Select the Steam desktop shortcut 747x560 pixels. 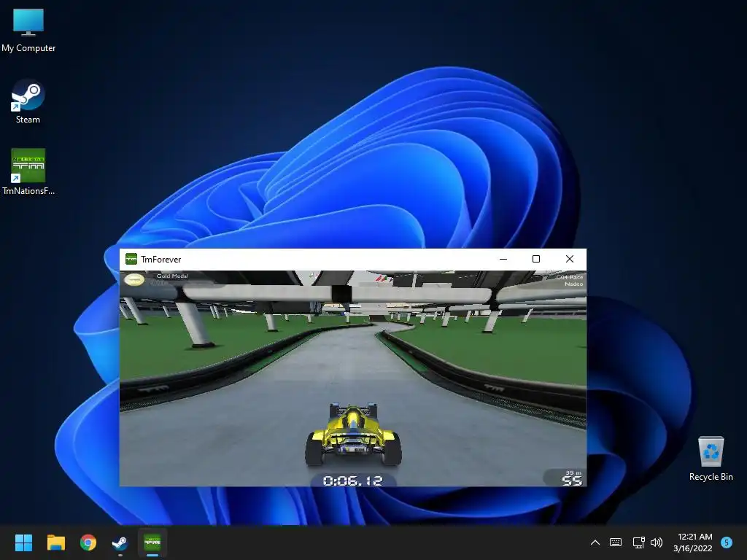[28, 101]
